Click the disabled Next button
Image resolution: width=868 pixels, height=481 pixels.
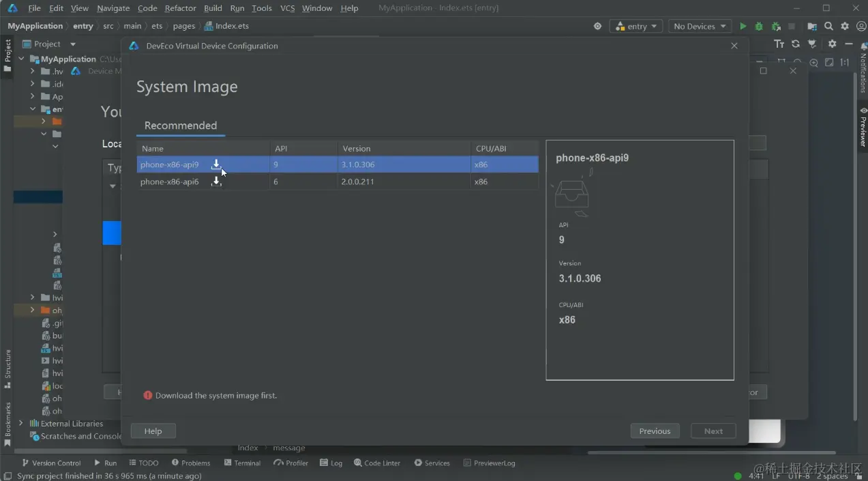[713, 431]
